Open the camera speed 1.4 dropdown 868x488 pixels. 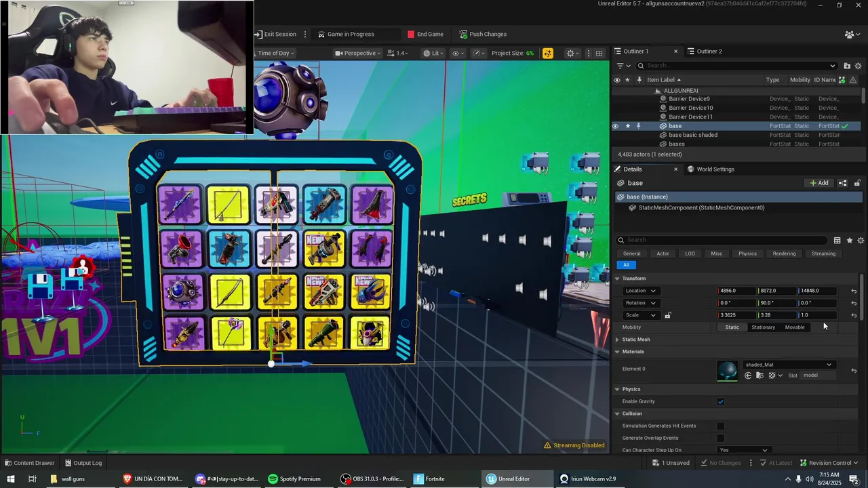point(397,53)
